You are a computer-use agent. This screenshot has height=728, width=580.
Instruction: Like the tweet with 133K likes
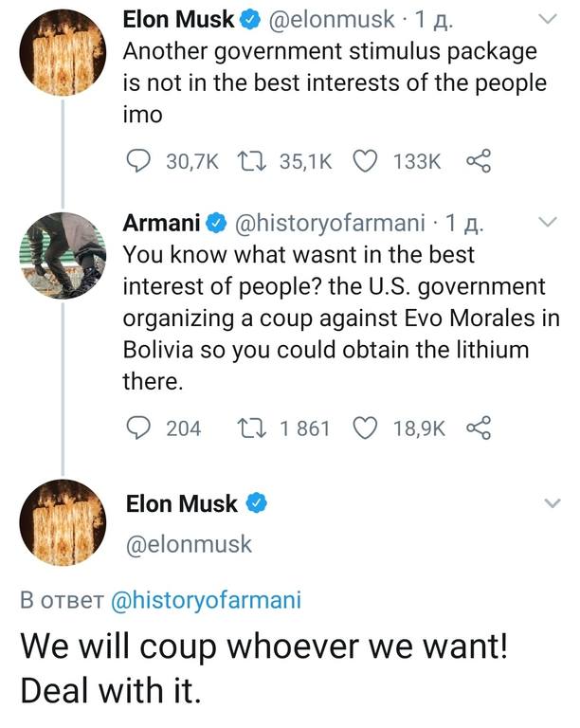pyautogui.click(x=366, y=162)
